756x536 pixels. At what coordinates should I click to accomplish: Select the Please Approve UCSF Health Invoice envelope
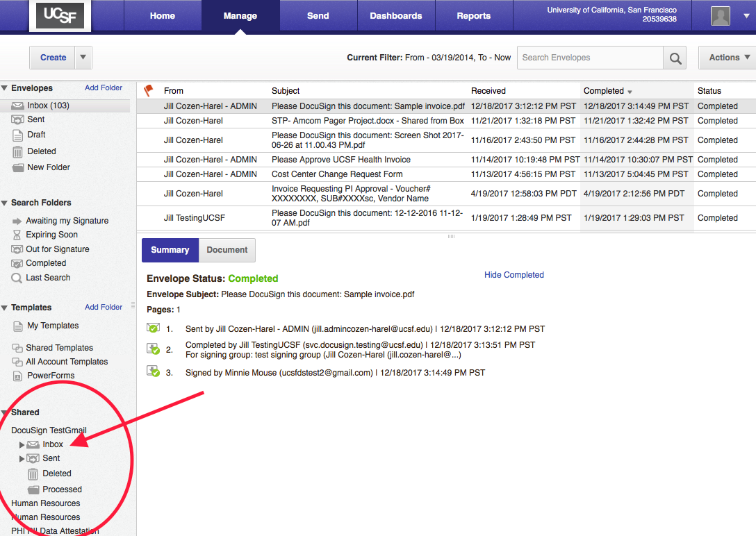[x=447, y=160]
